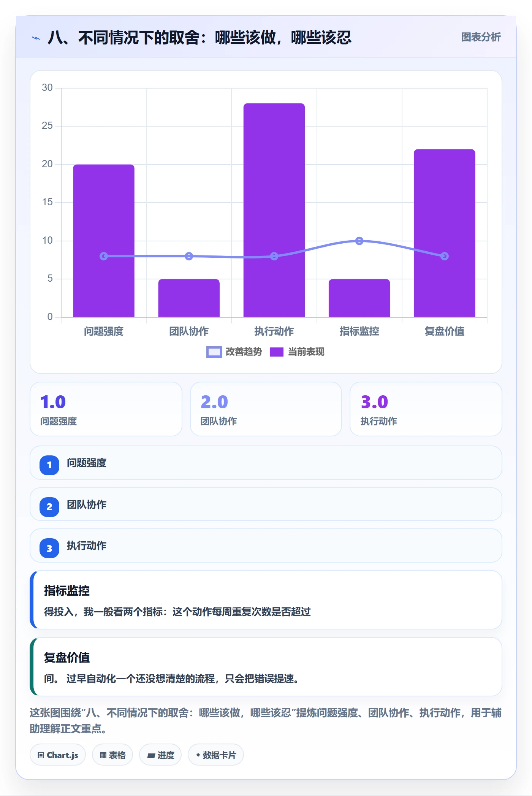This screenshot has width=532, height=796.
Task: Click the summary paragraph starting 这张图围绕
Action: [266, 720]
